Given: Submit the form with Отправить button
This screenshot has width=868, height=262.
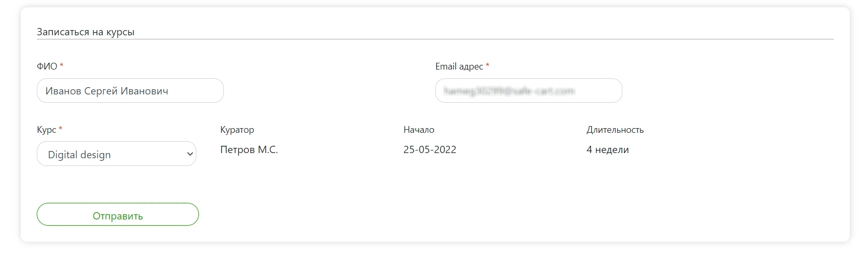Looking at the screenshot, I should click(x=118, y=214).
